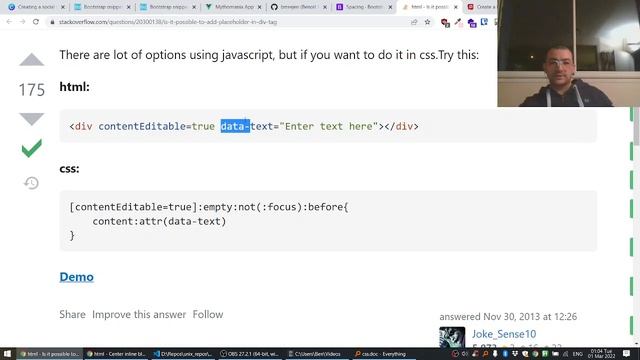This screenshot has width=640, height=360.
Task: Click the browser back arrow
Action: tap(9, 22)
